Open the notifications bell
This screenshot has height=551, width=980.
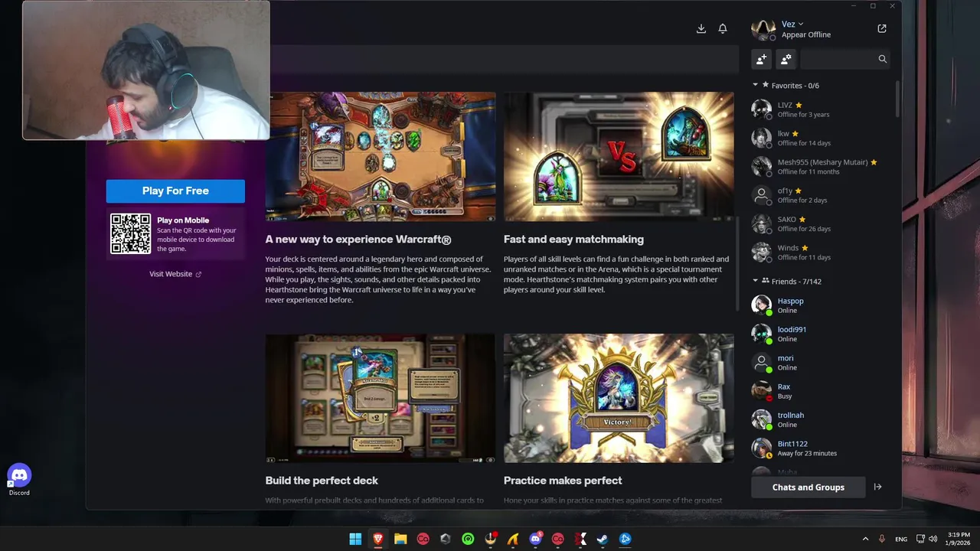723,28
